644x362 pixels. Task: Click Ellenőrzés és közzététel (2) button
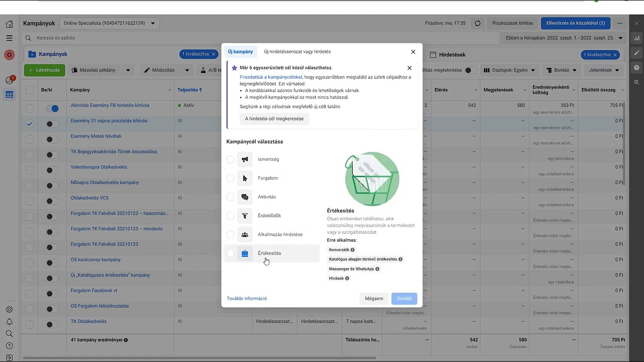(576, 23)
